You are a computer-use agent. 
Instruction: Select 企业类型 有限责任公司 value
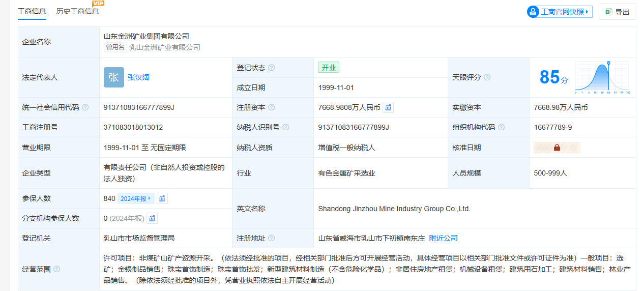(164, 173)
